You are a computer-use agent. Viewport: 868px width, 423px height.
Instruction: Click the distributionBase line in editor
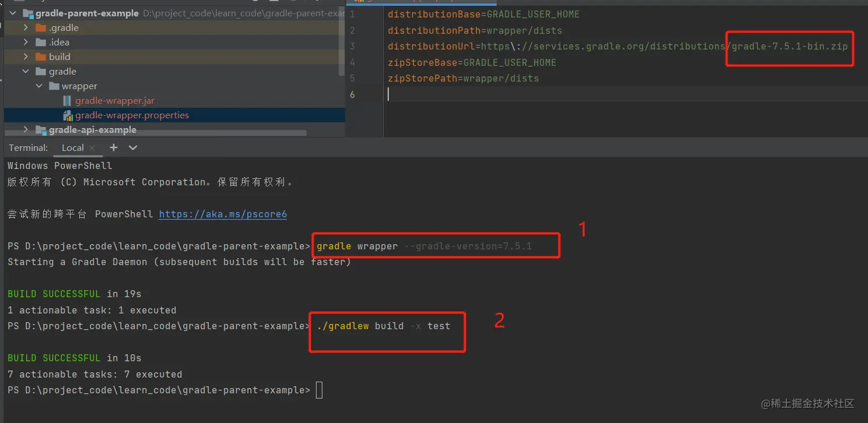pyautogui.click(x=484, y=14)
